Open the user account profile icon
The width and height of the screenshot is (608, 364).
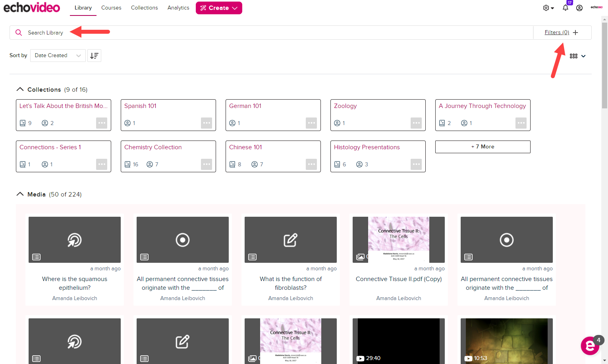579,8
